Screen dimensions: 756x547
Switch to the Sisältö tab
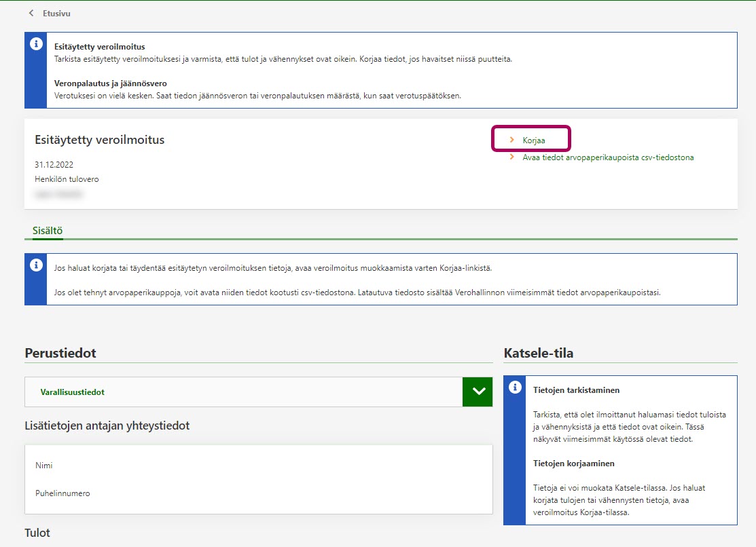pos(48,231)
